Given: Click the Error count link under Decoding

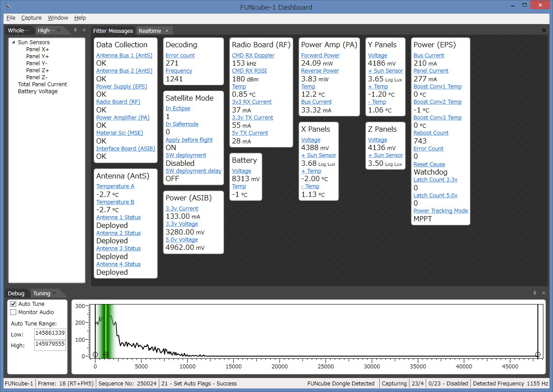Looking at the screenshot, I should coord(180,56).
